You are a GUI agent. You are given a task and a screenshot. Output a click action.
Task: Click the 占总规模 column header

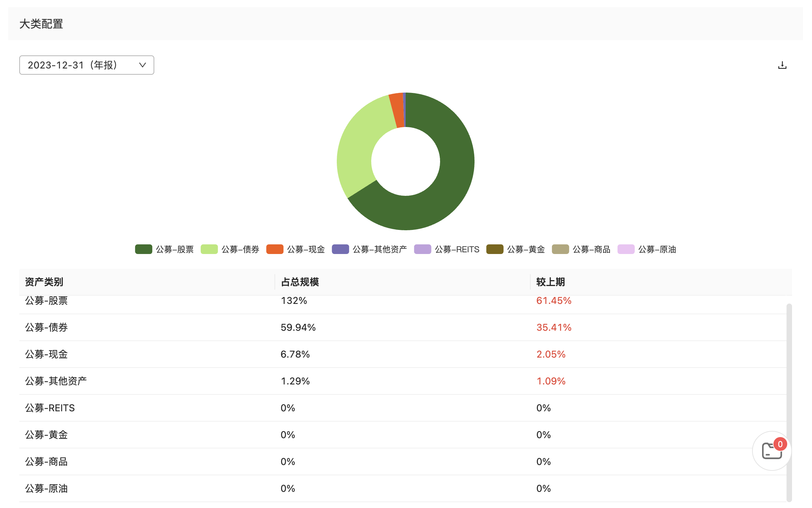click(x=300, y=282)
